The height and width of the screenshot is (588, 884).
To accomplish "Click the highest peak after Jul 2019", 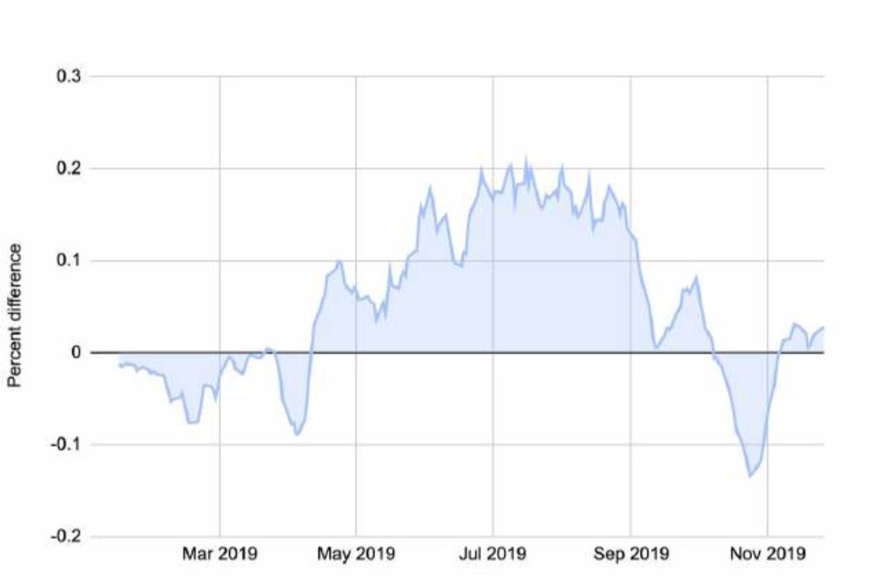I will pos(526,158).
